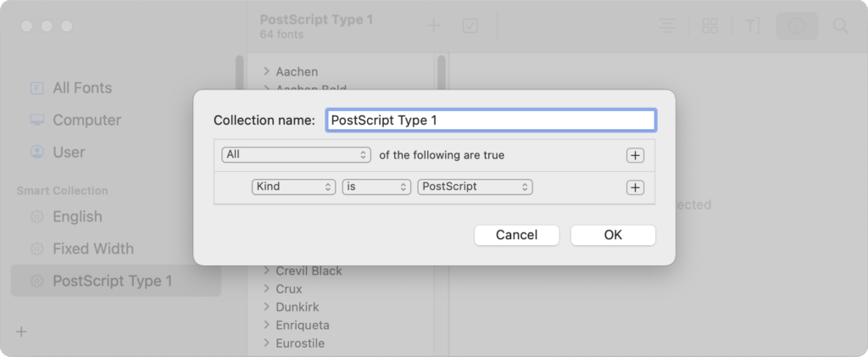The width and height of the screenshot is (868, 357).
Task: Click the search magnifier icon
Action: click(x=841, y=25)
